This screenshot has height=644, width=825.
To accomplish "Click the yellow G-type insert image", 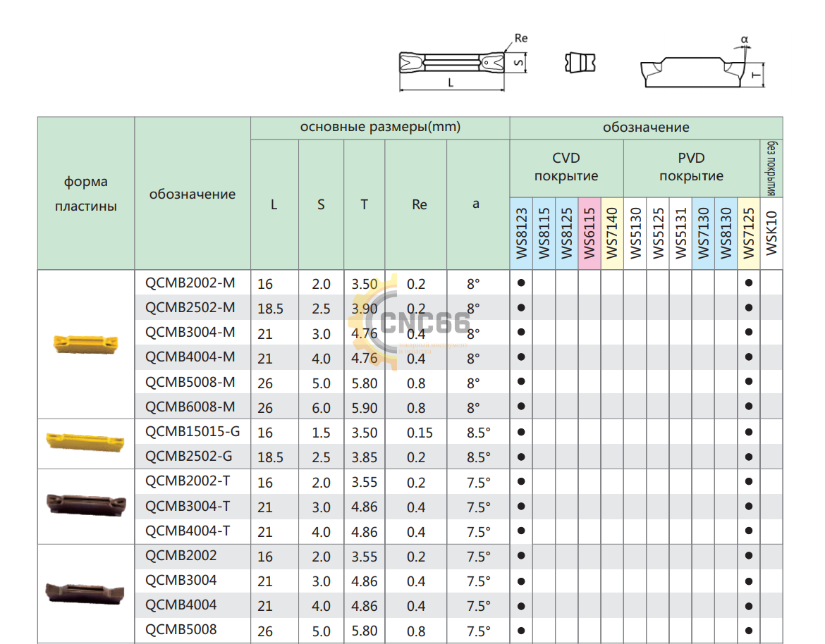I will [85, 442].
